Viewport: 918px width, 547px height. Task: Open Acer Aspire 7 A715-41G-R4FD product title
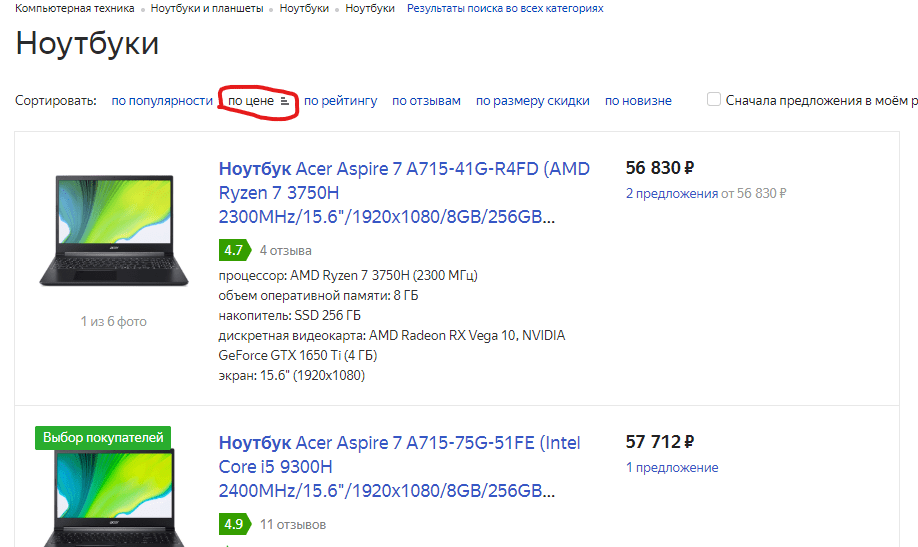pos(404,193)
